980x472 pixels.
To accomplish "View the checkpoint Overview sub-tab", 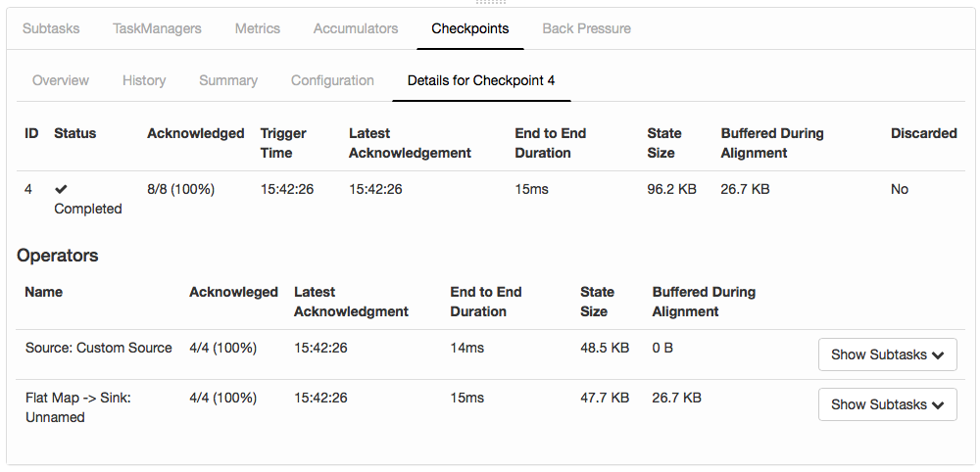I will (x=61, y=80).
